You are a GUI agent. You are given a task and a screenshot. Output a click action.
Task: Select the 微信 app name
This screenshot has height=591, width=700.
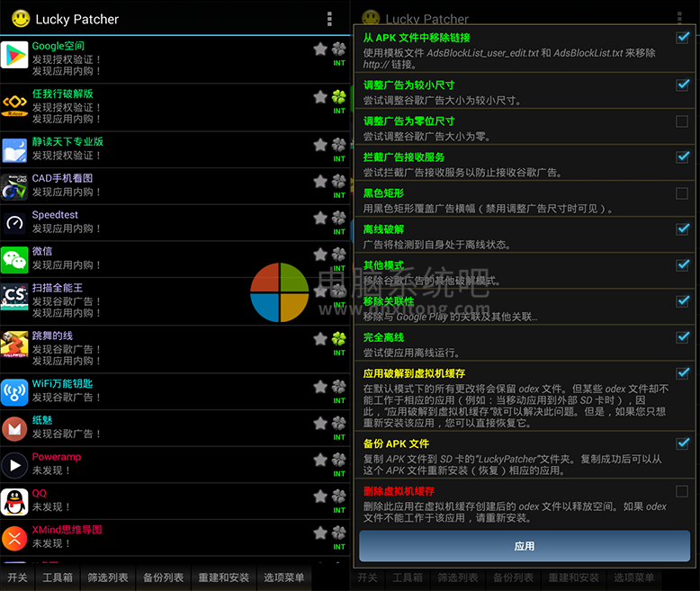[42, 251]
